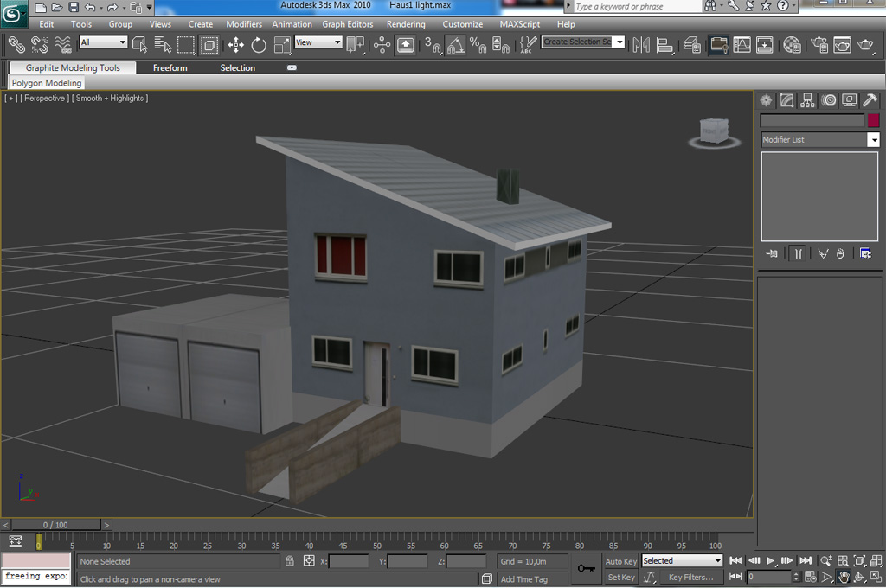Click the object color swatch
This screenshot has width=886, height=588.
tap(873, 121)
